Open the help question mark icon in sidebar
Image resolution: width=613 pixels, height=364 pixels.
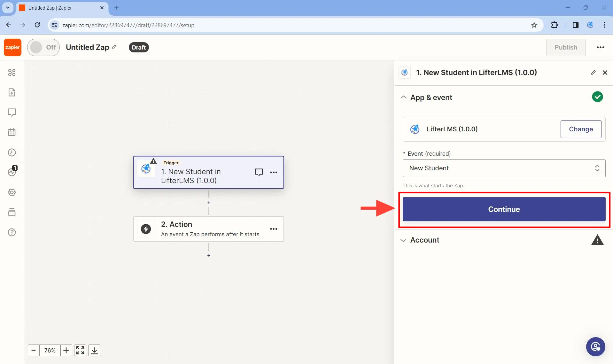click(x=12, y=232)
